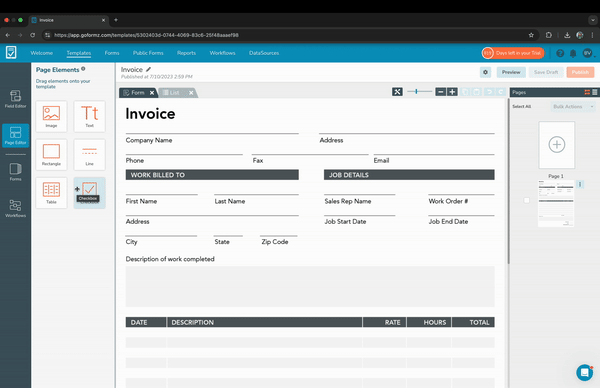This screenshot has height=388, width=600.
Task: Zoom in with plus button
Action: click(x=452, y=92)
